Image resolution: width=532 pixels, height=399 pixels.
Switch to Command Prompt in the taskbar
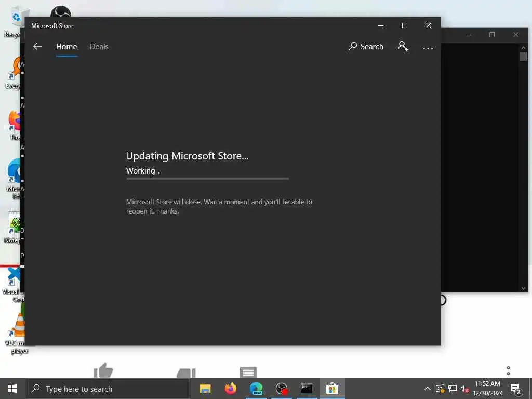(307, 389)
